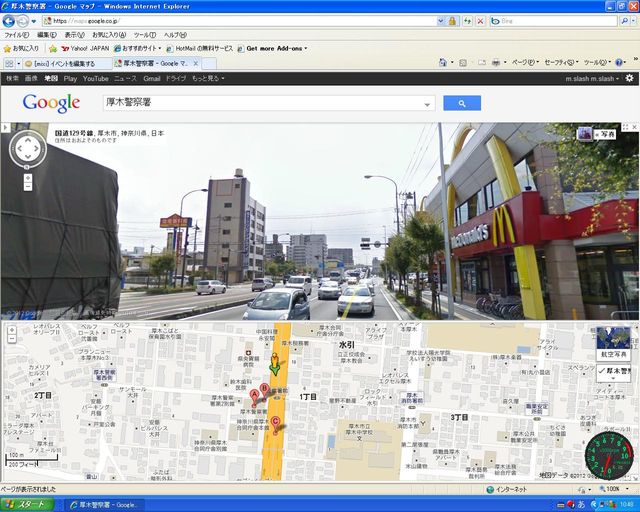Viewport: 640px width, 512px height.
Task: Click the green Pegman marker on the map
Action: click(x=275, y=362)
